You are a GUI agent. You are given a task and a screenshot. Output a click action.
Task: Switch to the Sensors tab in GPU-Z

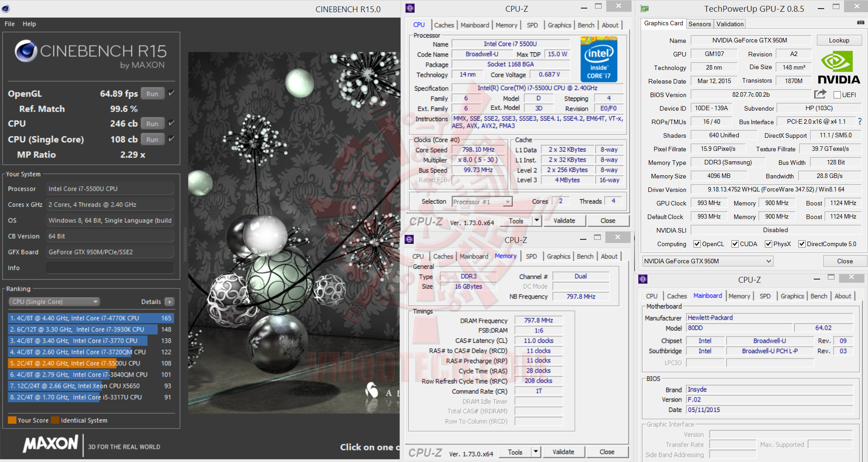(699, 24)
